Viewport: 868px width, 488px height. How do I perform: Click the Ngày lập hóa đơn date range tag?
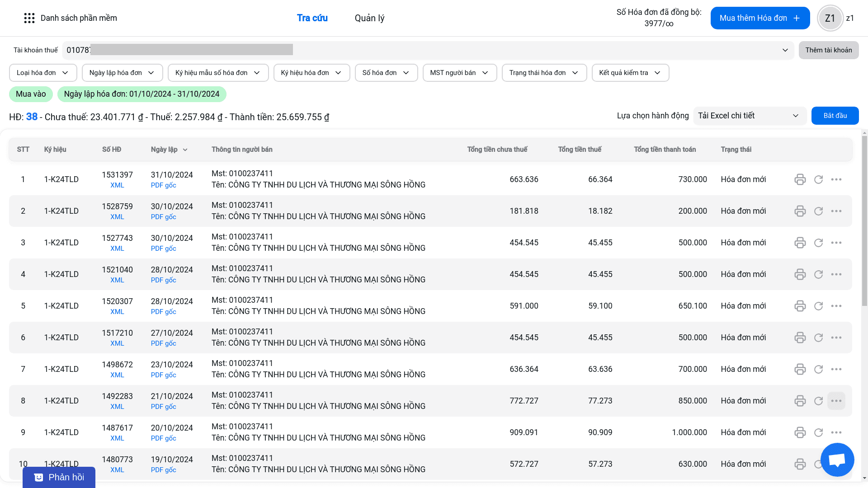pyautogui.click(x=142, y=94)
